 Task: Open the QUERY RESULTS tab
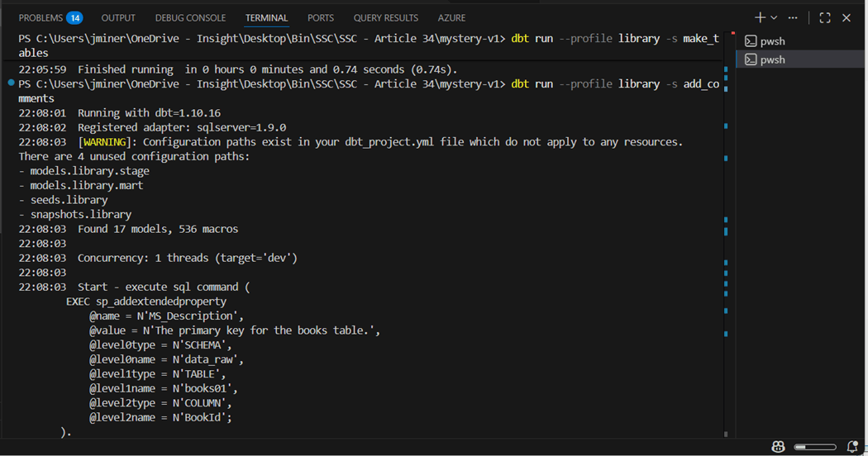(x=386, y=17)
